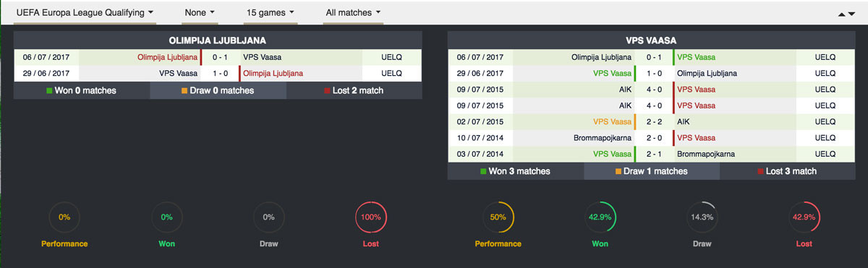
Task: Expand the None filter dropdown
Action: click(x=200, y=12)
